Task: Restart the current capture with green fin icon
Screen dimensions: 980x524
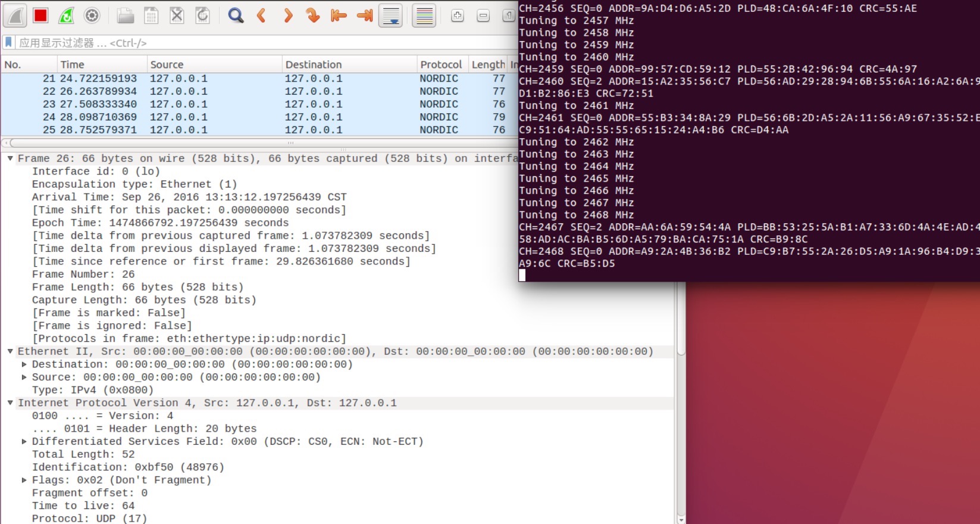Action: 66,15
